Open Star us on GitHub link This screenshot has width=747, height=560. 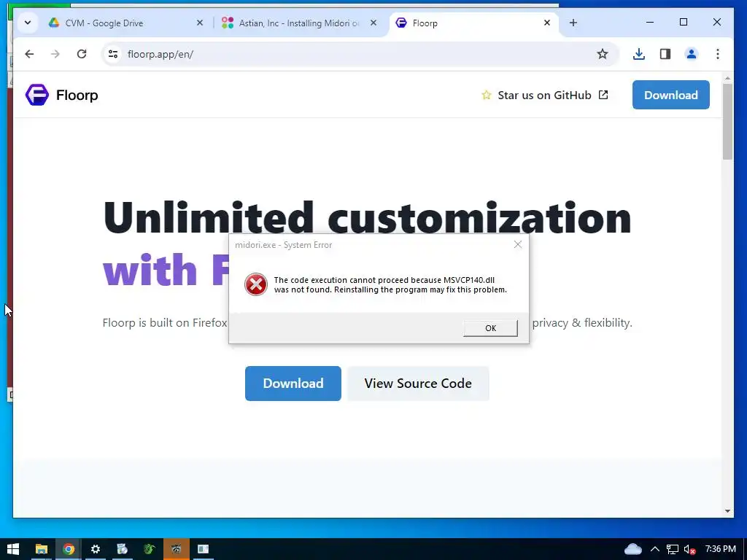pyautogui.click(x=544, y=96)
